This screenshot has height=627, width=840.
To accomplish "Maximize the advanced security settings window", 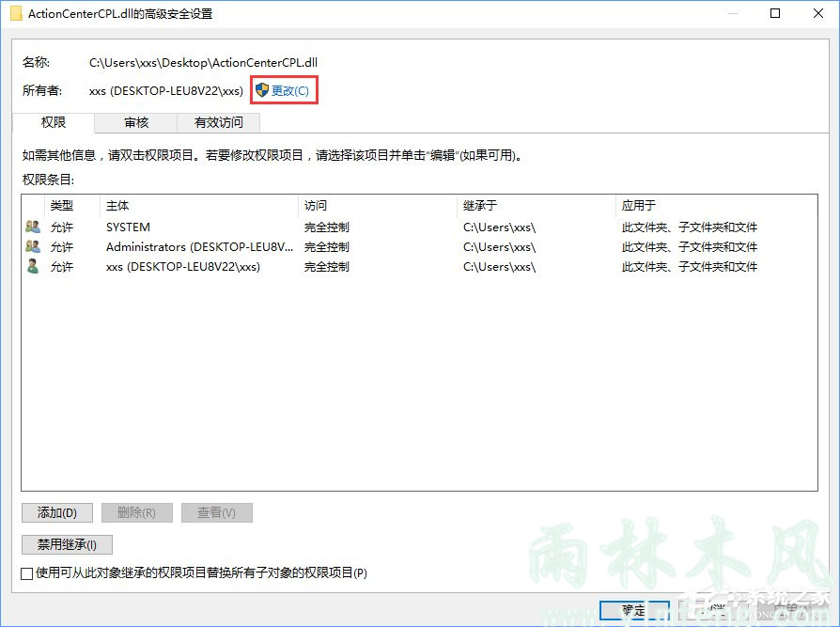I will pyautogui.click(x=774, y=13).
